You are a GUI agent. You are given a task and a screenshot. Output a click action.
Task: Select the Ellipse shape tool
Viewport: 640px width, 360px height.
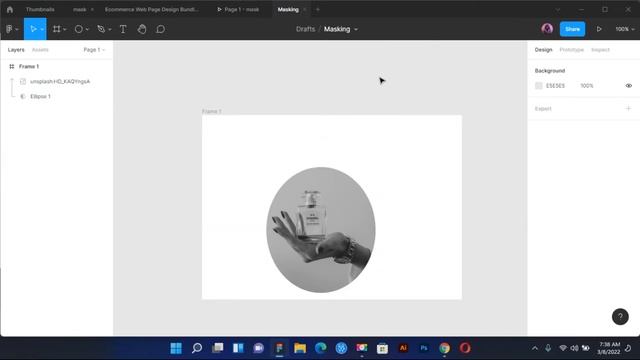78,29
